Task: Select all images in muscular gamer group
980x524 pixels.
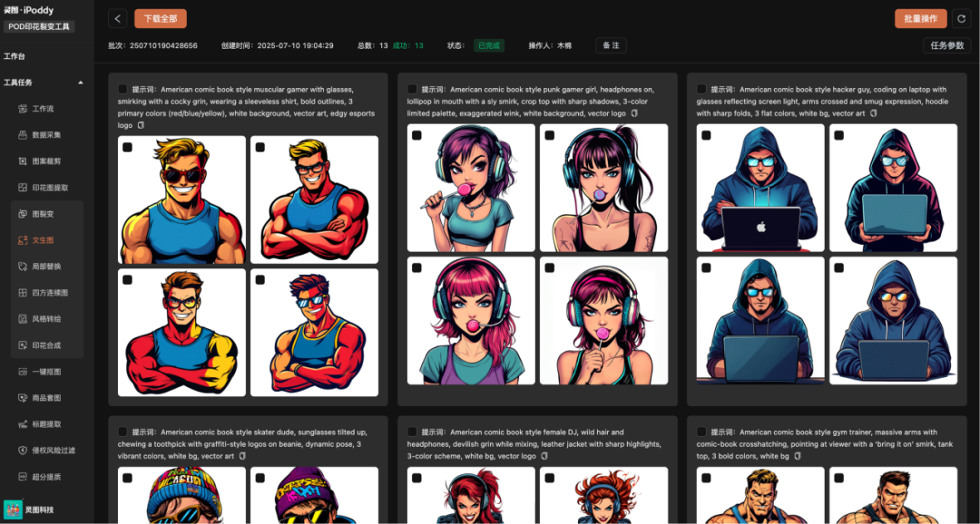Action: point(122,89)
